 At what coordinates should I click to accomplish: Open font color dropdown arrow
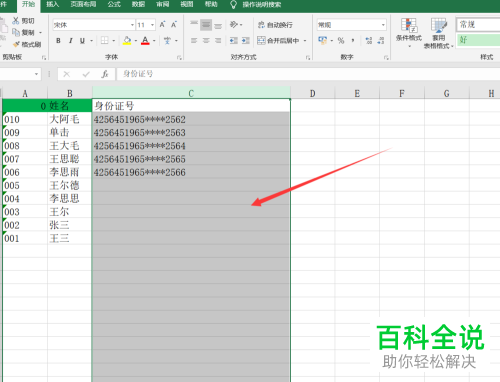(154, 41)
